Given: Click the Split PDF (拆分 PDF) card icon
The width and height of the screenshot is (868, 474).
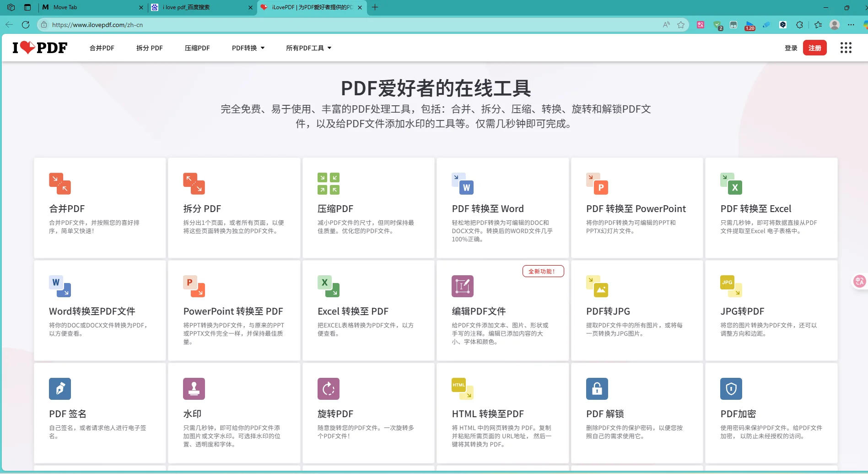Looking at the screenshot, I should [x=194, y=184].
